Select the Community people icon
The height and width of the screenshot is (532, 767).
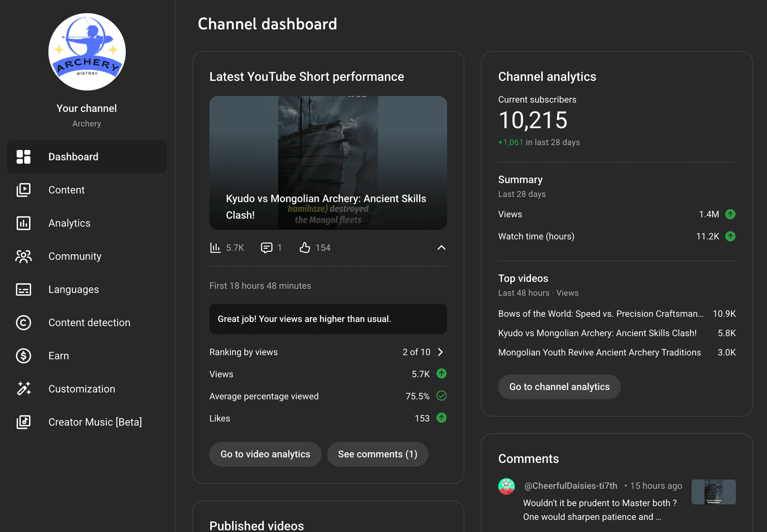pyautogui.click(x=24, y=256)
